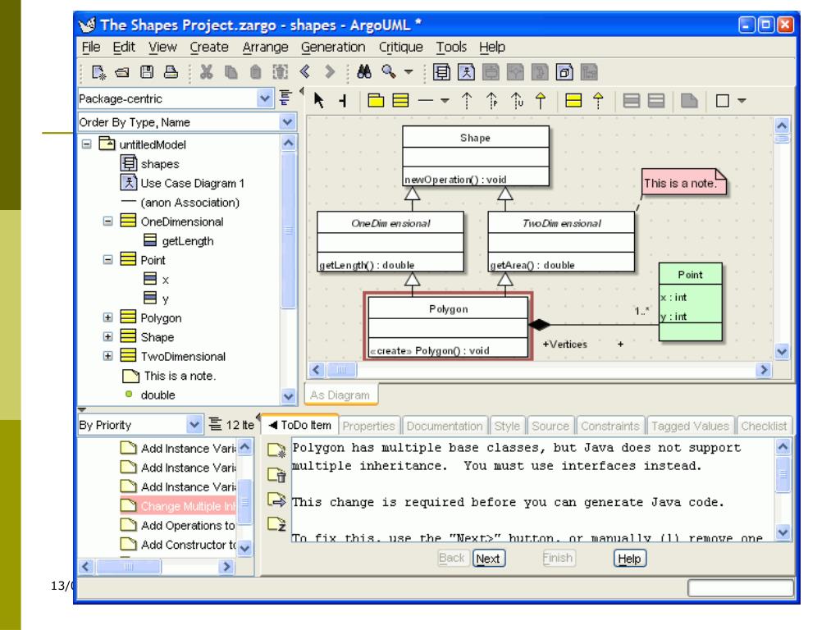
Task: Open the Package-centric perspective dropdown
Action: click(x=265, y=98)
